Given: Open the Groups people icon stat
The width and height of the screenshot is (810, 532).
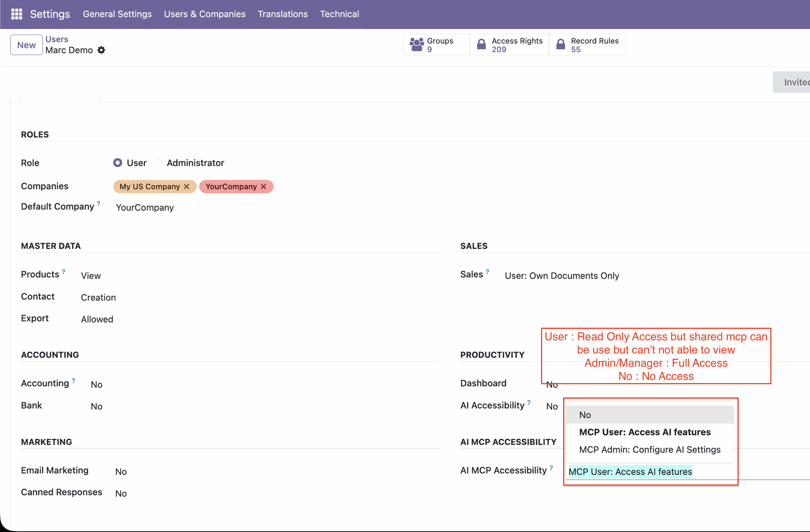Looking at the screenshot, I should [417, 44].
